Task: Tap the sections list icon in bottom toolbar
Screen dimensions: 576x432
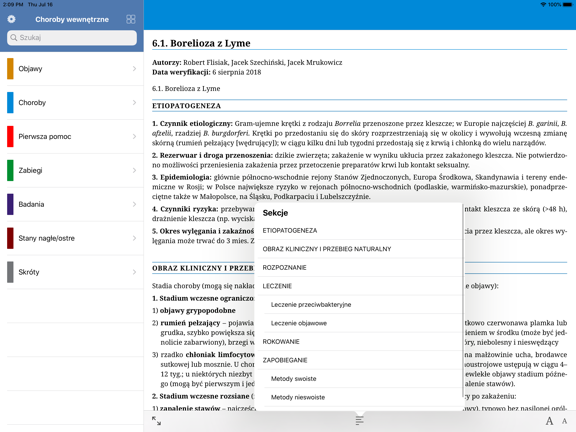Action: point(360,421)
